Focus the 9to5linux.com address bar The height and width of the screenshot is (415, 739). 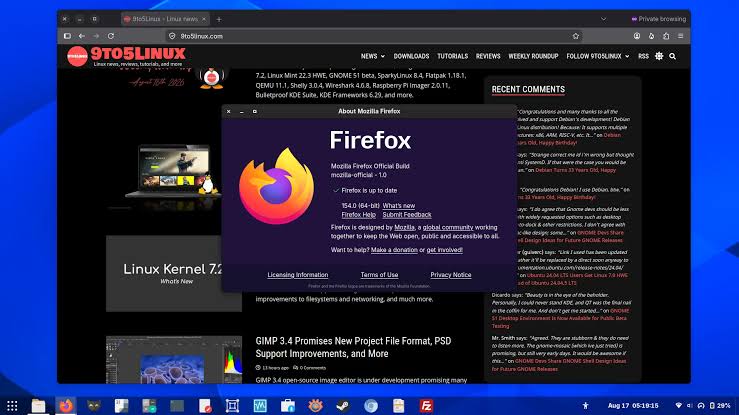[372, 36]
